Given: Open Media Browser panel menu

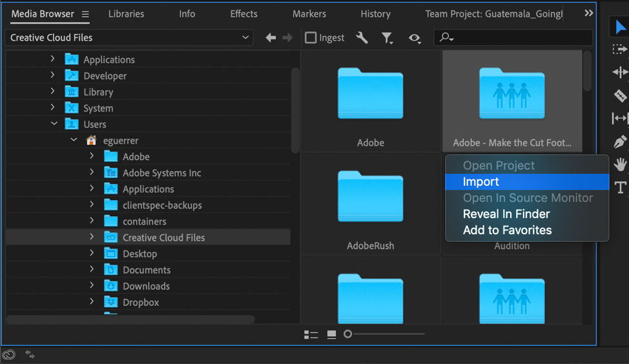Looking at the screenshot, I should [85, 14].
